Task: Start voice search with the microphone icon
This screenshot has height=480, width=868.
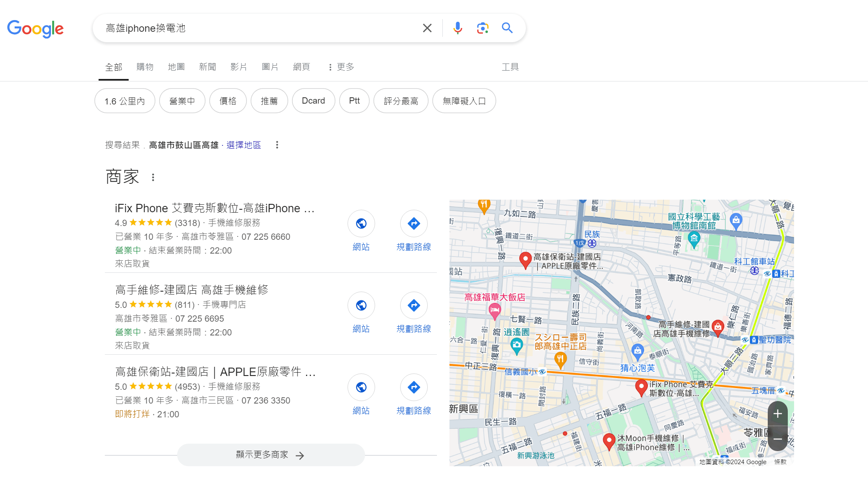Action: pos(458,28)
